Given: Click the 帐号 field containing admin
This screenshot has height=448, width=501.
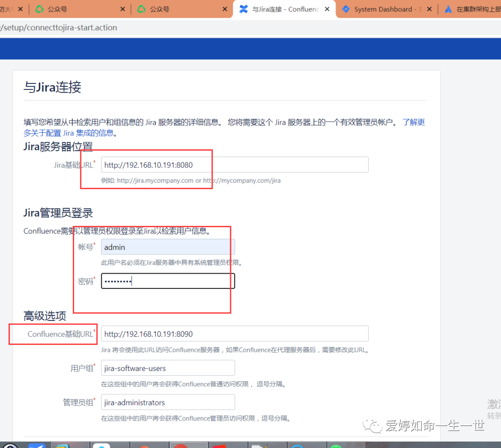Looking at the screenshot, I should pos(168,247).
